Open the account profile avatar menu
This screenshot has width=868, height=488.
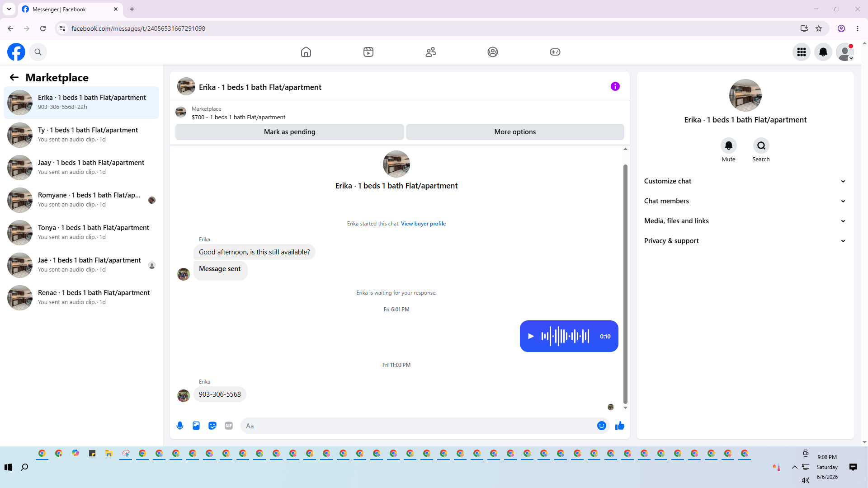point(845,52)
